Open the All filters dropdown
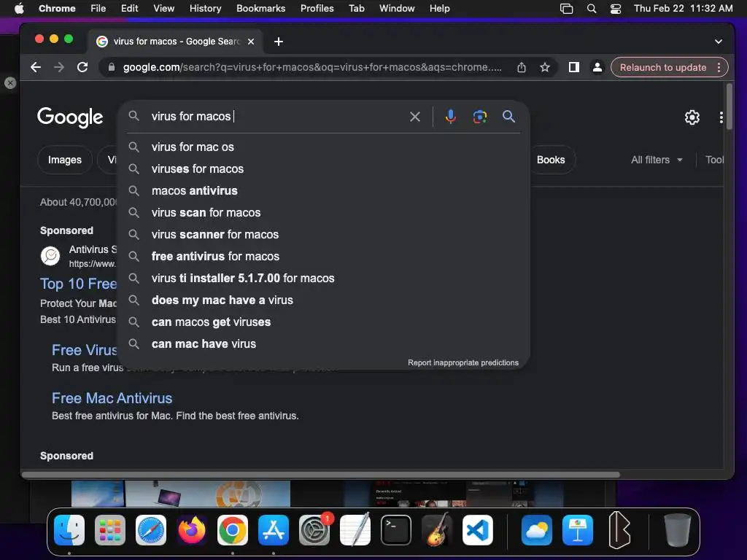Screen dimensions: 747x560 click(657, 160)
